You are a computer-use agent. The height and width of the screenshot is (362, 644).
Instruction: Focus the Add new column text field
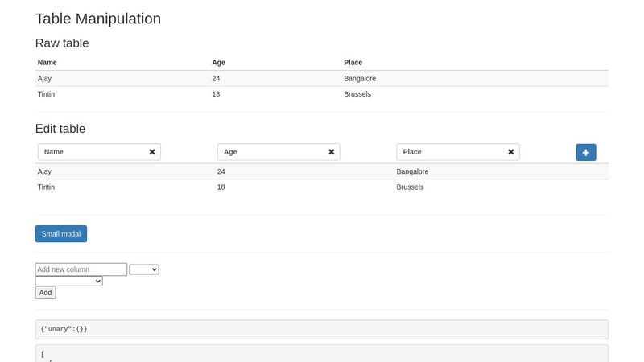pos(81,269)
